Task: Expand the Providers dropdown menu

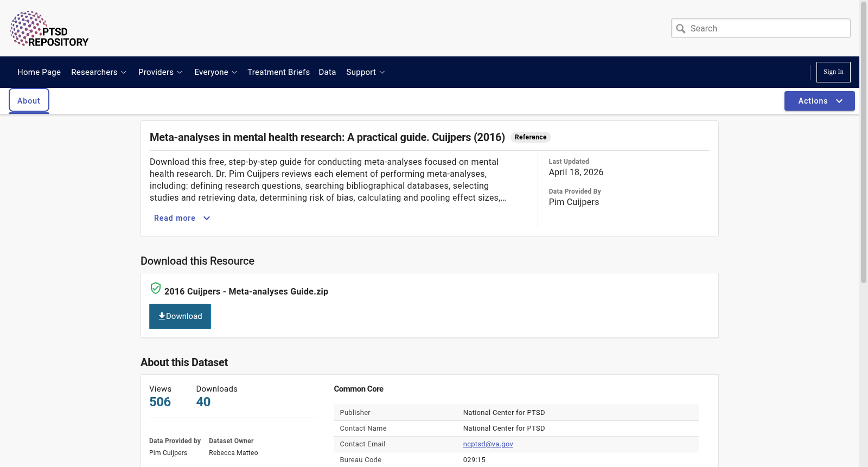Action: pos(161,72)
